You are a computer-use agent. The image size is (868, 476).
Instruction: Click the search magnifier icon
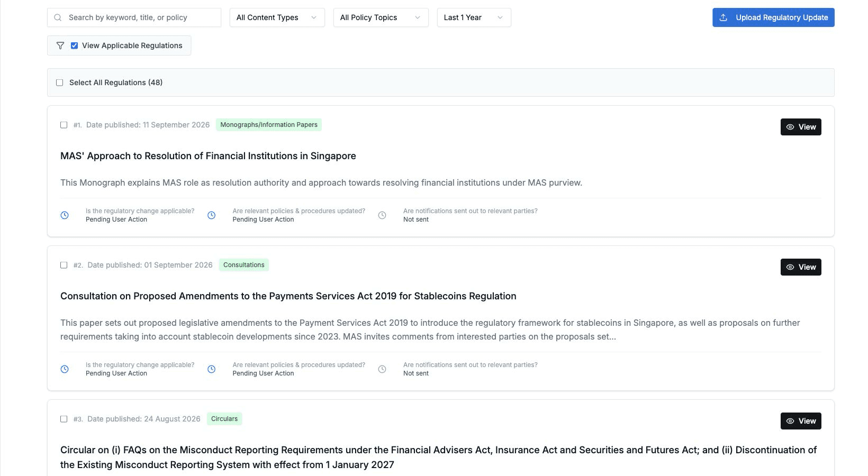click(58, 17)
